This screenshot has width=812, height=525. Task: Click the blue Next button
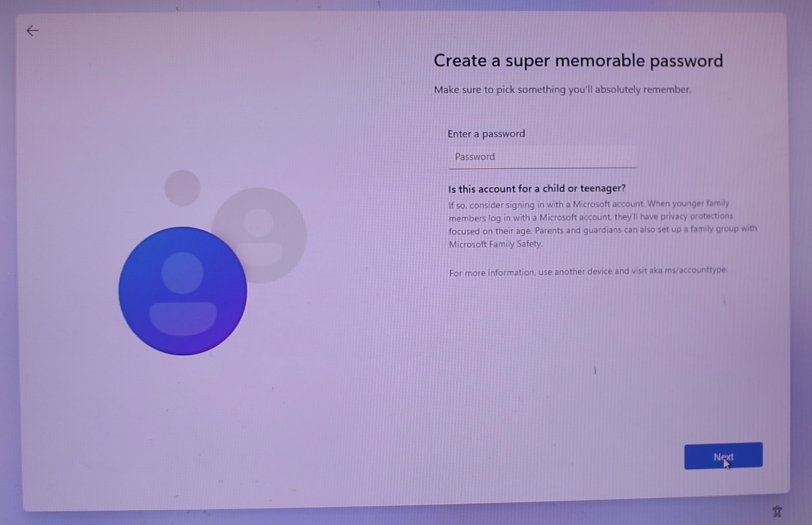point(723,456)
